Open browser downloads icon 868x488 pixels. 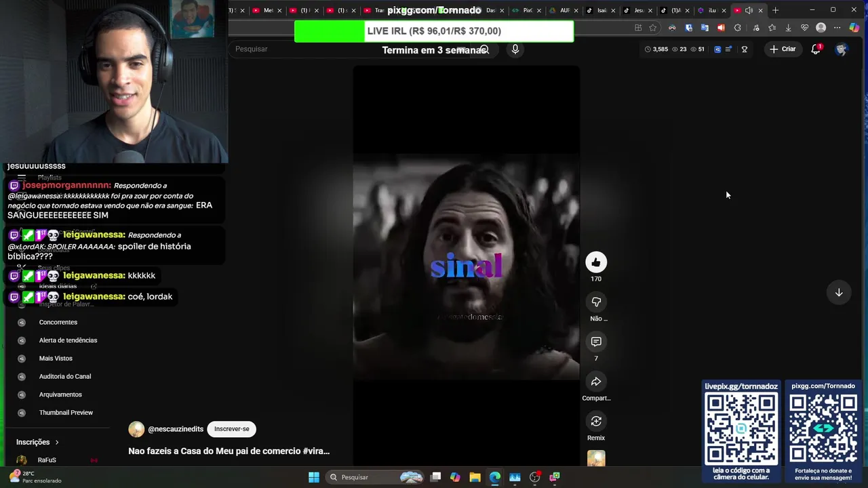tap(788, 28)
